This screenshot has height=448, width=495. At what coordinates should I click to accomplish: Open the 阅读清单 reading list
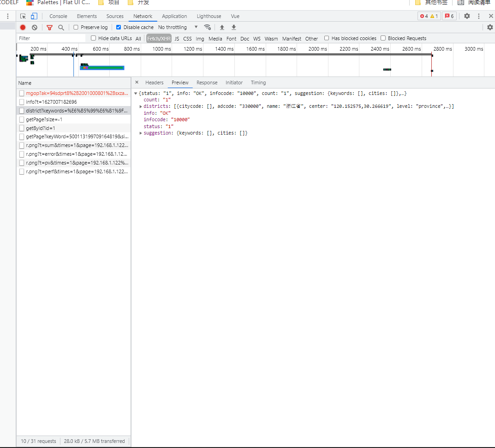coord(474,2)
